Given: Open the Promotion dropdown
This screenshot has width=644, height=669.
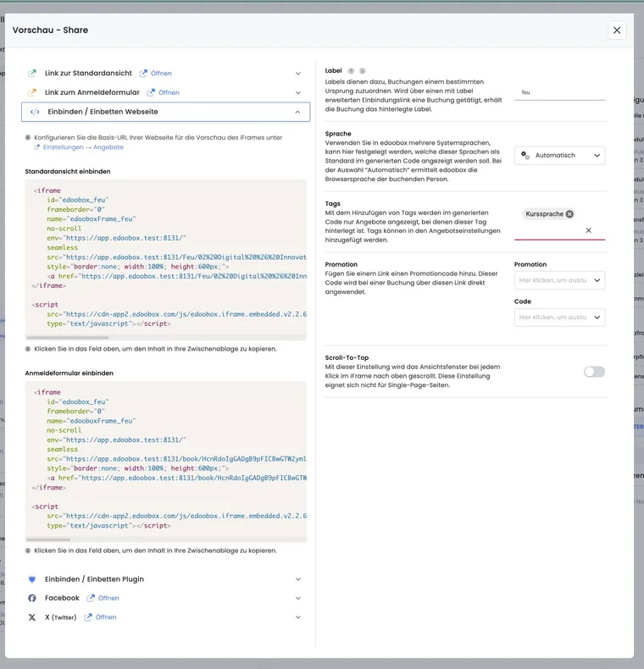Looking at the screenshot, I should click(x=559, y=280).
